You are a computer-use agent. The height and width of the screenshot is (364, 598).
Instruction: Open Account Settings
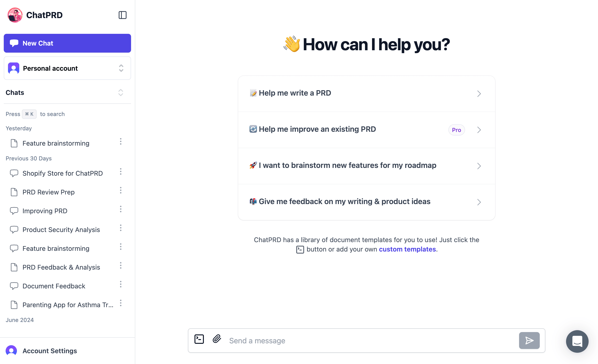click(x=50, y=351)
